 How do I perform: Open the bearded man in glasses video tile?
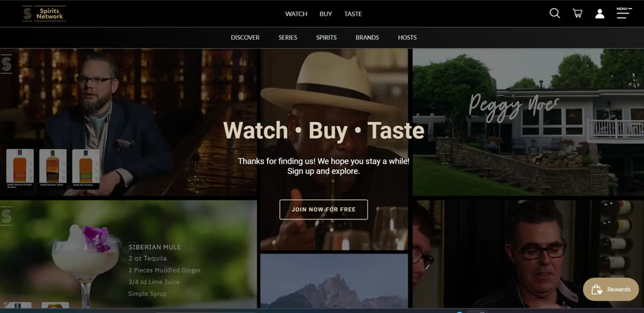click(x=128, y=122)
